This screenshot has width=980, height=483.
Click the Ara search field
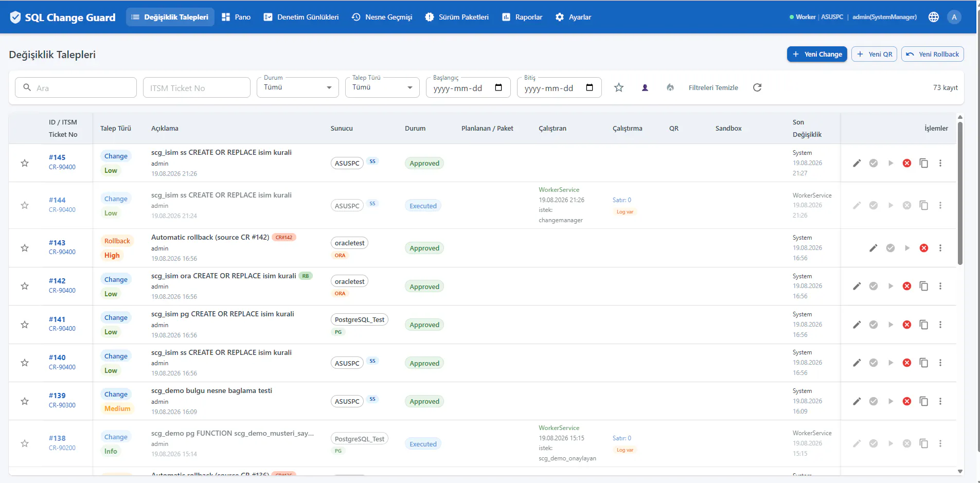[76, 87]
